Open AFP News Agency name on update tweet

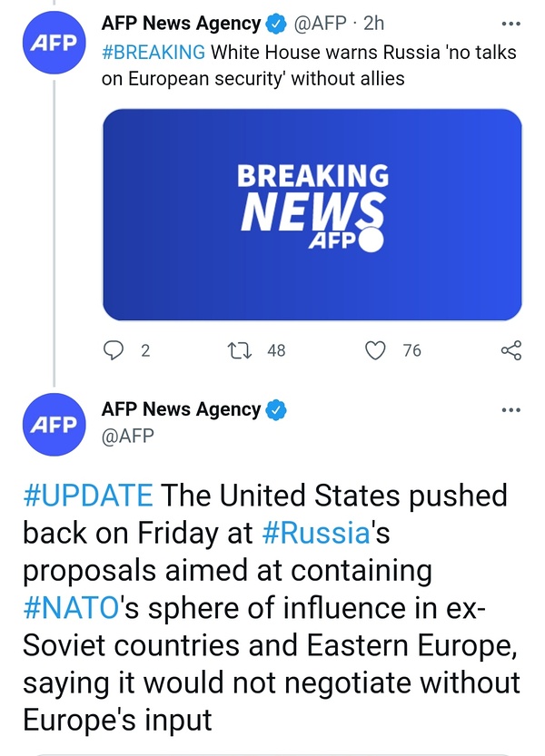[181, 409]
